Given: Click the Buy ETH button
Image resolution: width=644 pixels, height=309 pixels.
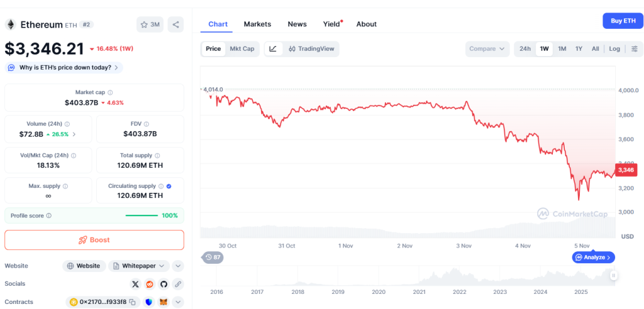Looking at the screenshot, I should tap(623, 21).
